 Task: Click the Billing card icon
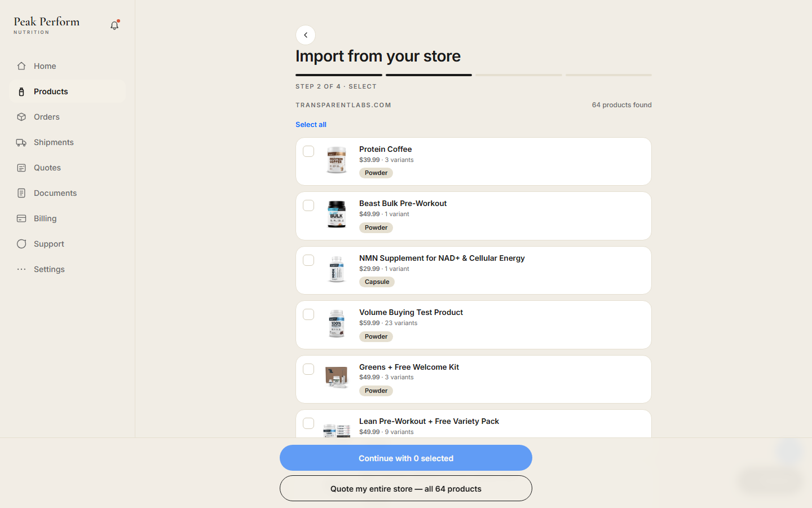[21, 218]
